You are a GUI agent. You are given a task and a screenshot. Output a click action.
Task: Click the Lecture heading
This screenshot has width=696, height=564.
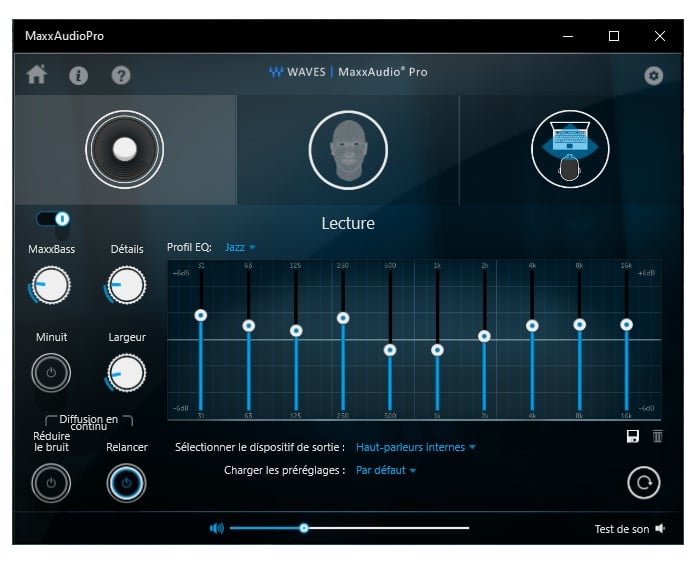pos(348,223)
